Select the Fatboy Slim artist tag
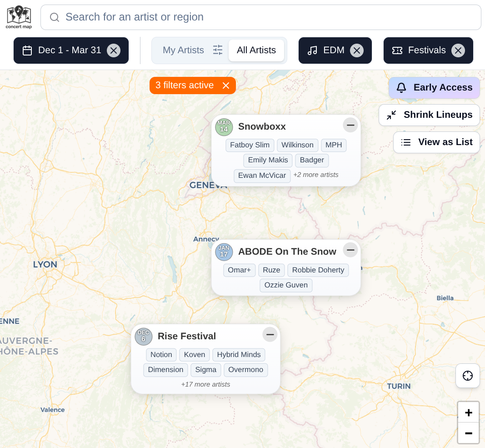 [250, 145]
